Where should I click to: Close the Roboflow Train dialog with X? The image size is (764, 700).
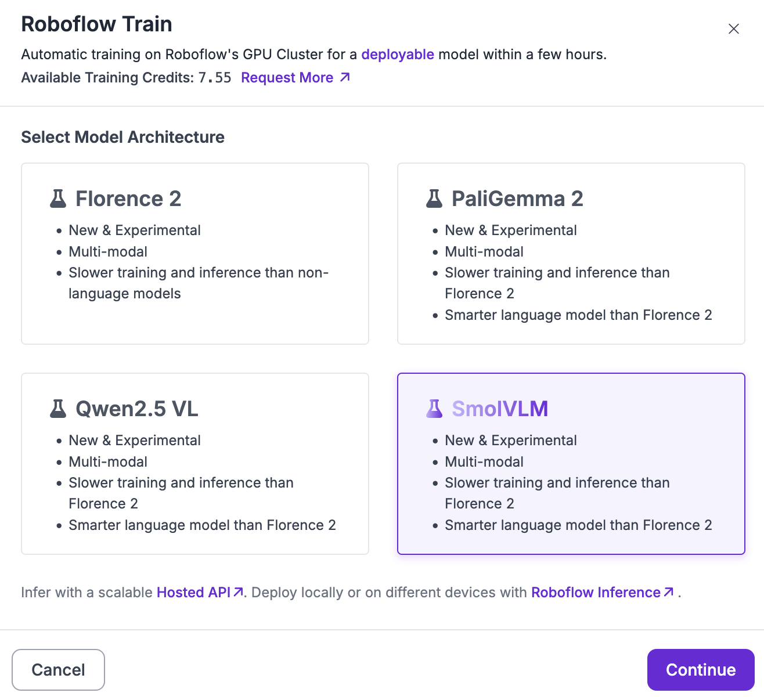click(x=733, y=29)
